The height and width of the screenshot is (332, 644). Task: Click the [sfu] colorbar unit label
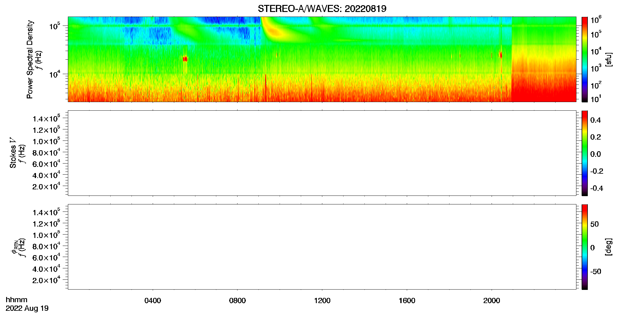click(608, 59)
